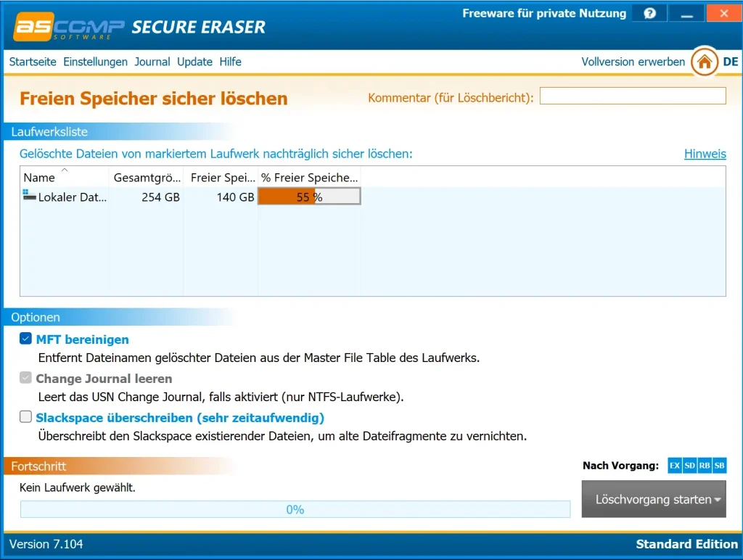Image resolution: width=743 pixels, height=560 pixels.
Task: Close the Secure Eraser window
Action: tap(723, 13)
